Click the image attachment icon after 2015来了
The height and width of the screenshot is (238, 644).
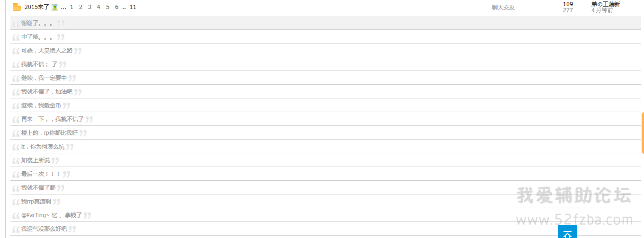click(55, 8)
